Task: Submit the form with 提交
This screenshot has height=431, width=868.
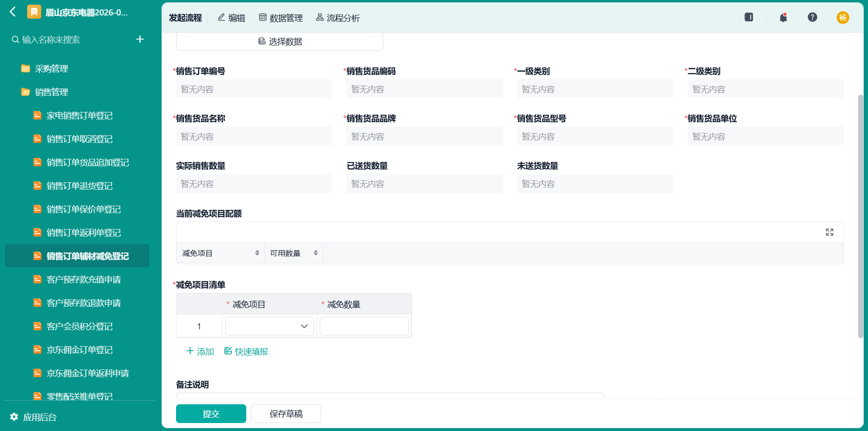Action: 211,414
